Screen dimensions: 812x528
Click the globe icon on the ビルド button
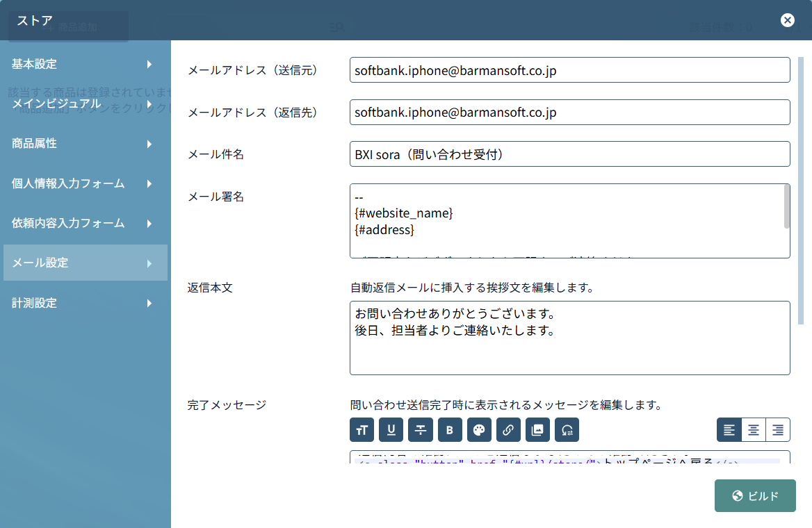738,496
